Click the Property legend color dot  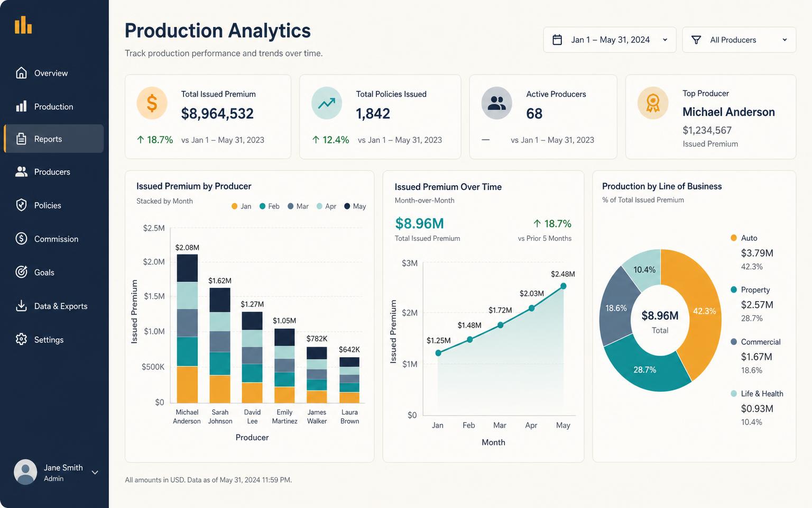[x=734, y=289]
